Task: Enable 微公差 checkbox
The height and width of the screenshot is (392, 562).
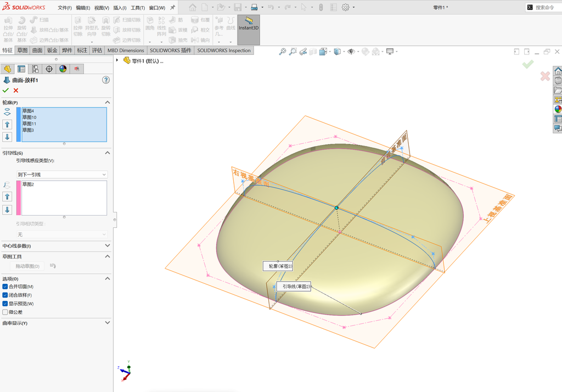Action: 5,312
